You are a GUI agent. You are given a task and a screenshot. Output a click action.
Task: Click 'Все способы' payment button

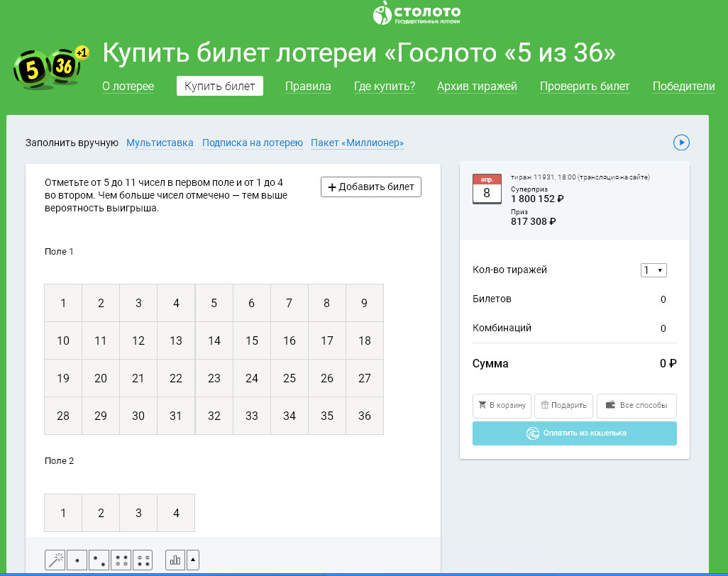[636, 406]
